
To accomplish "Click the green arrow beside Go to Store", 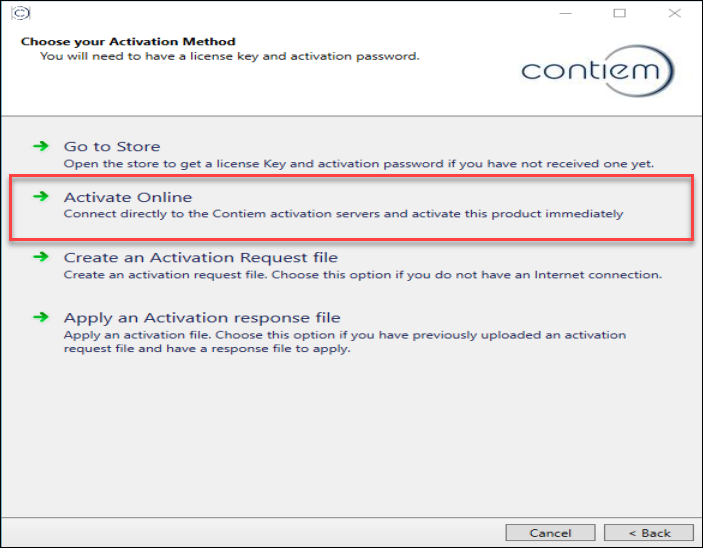I will tap(41, 146).
